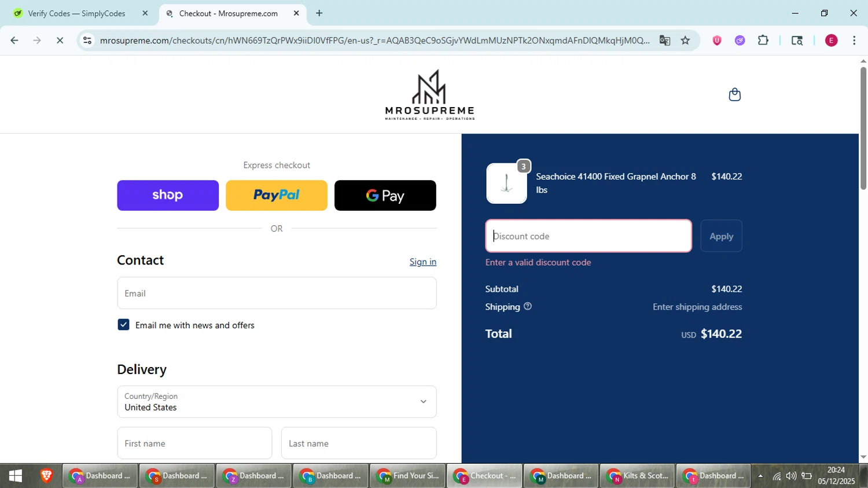Click into the Email field
This screenshot has height=488, width=868.
277,293
